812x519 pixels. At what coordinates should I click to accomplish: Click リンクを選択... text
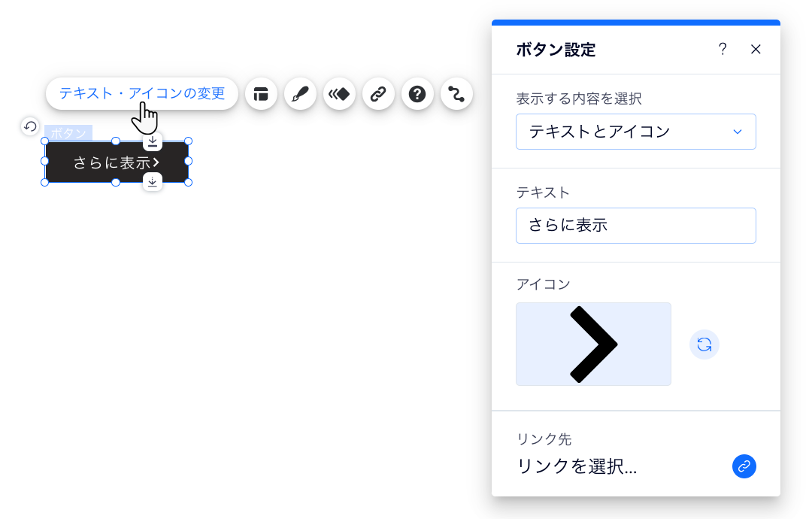coord(577,466)
